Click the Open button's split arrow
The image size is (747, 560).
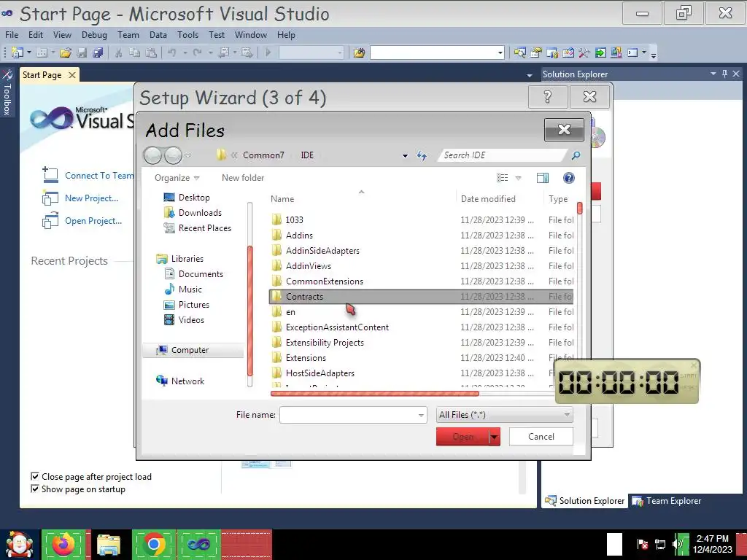pyautogui.click(x=495, y=437)
